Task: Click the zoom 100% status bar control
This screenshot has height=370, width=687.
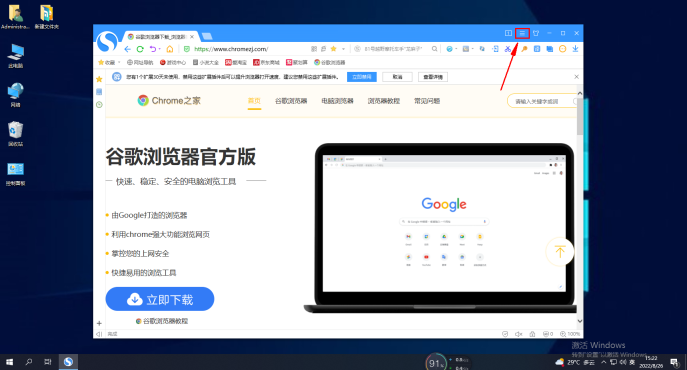Action: pyautogui.click(x=570, y=334)
